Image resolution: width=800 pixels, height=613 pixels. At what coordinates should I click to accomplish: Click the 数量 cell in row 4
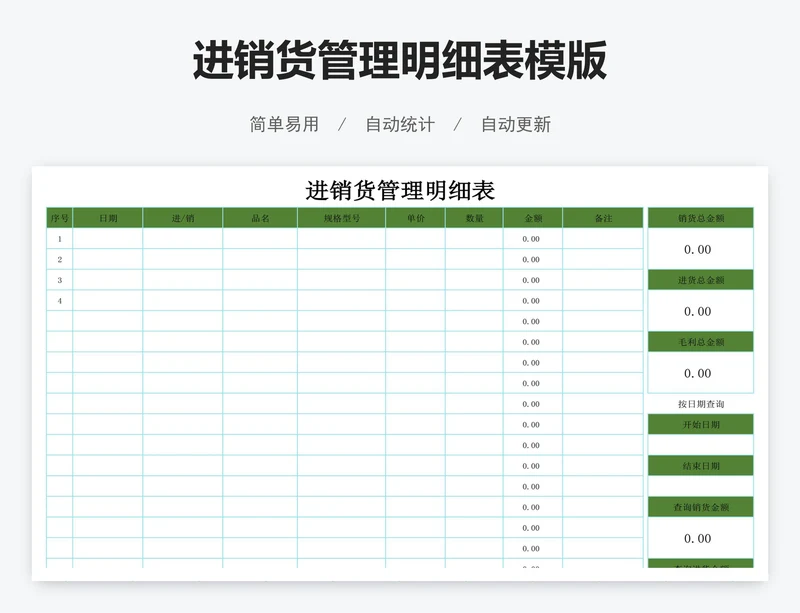[x=474, y=301]
